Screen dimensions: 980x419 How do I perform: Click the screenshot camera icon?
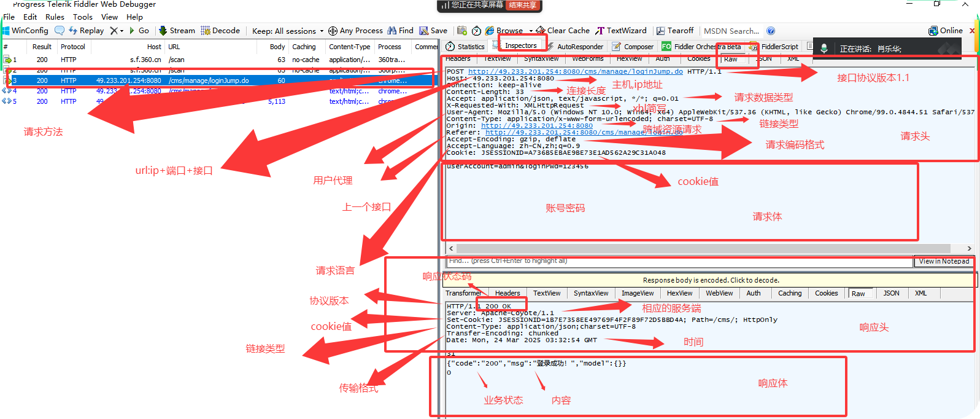pyautogui.click(x=462, y=31)
